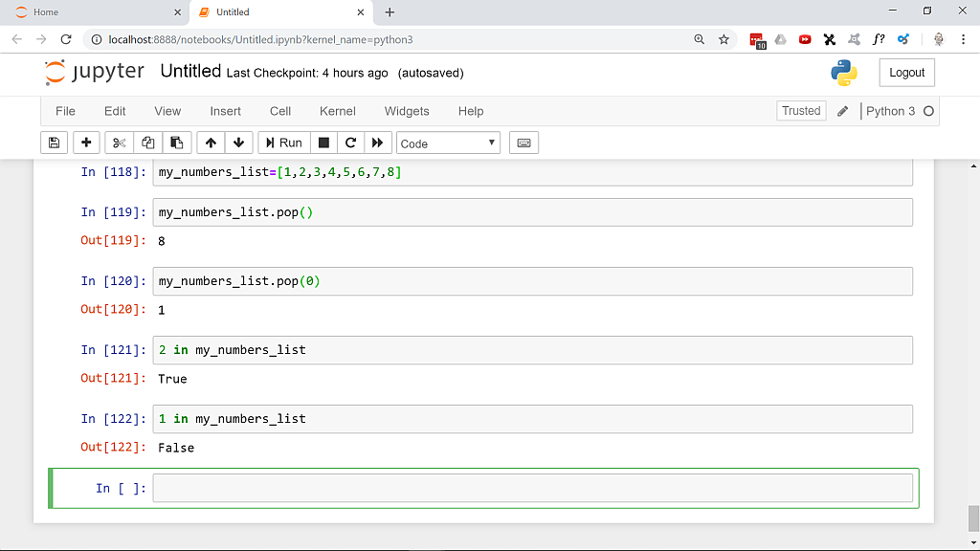
Task: Cut selected cells with the scissors icon
Action: tap(119, 143)
